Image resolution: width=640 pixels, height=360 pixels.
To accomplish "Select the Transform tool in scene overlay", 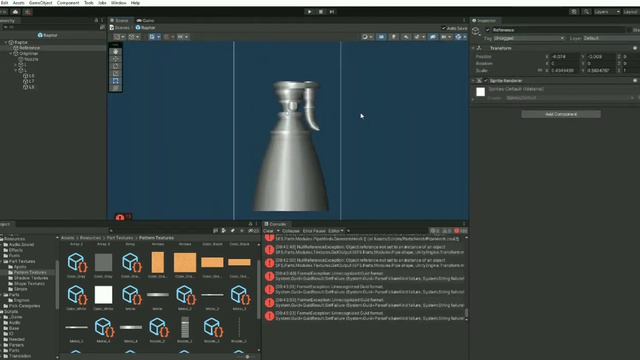I will 116,88.
